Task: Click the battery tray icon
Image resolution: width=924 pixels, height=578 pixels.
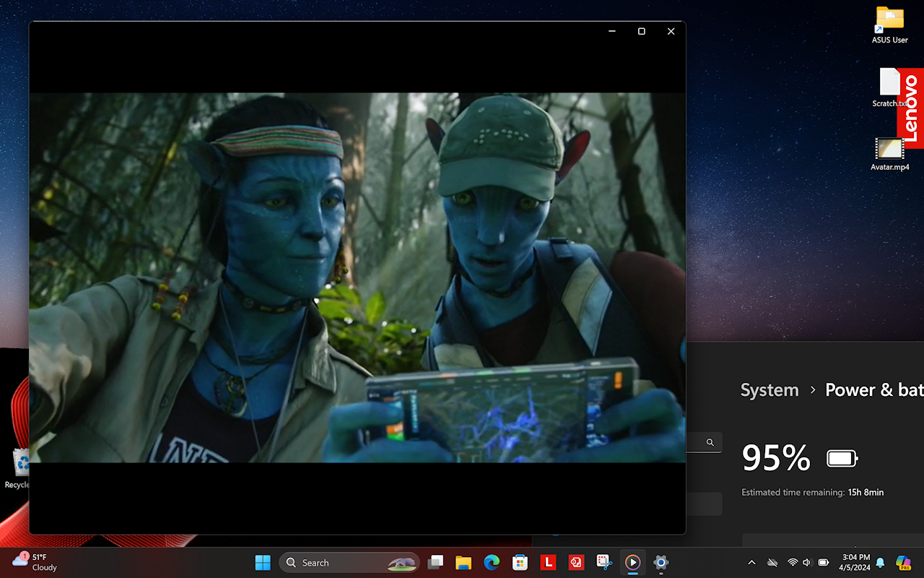Action: pyautogui.click(x=823, y=562)
